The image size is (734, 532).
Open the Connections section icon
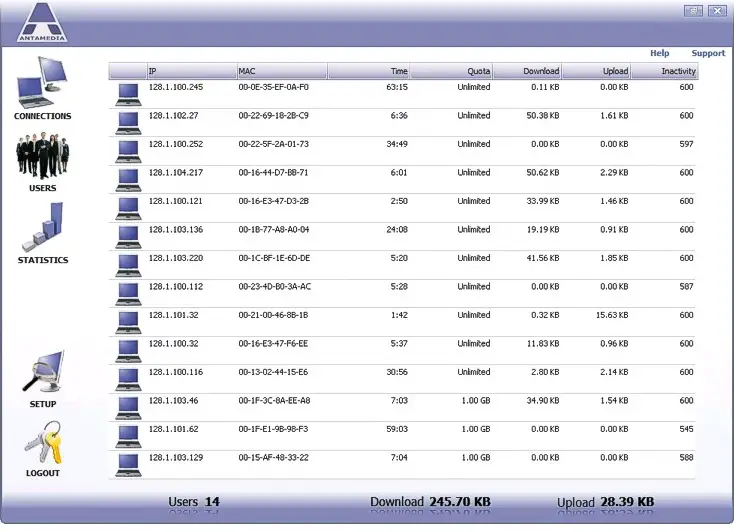[x=42, y=82]
